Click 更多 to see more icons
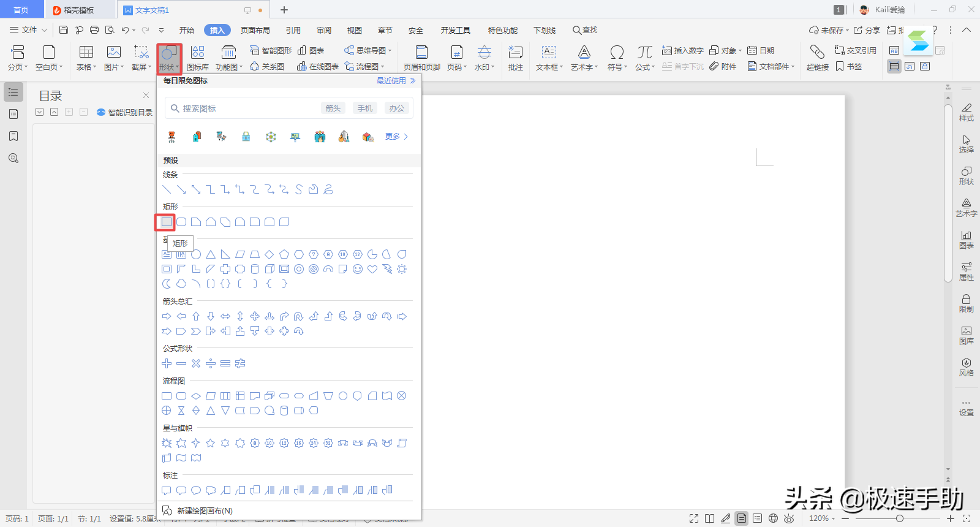The image size is (980, 527). click(396, 136)
